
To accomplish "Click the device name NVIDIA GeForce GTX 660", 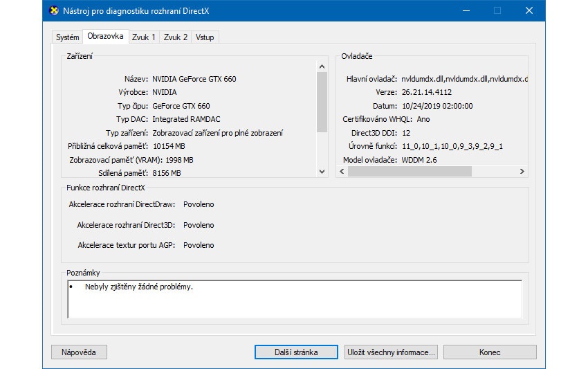I will pos(194,79).
